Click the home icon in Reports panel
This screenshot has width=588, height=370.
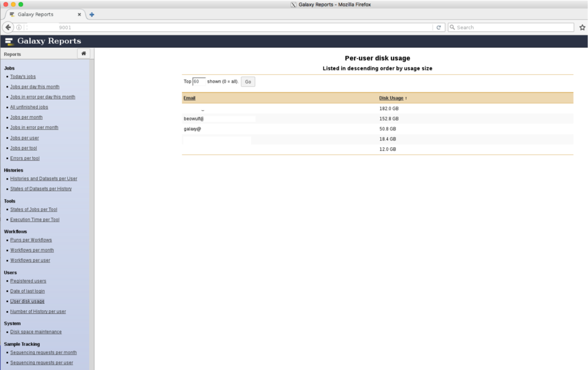[x=83, y=54]
